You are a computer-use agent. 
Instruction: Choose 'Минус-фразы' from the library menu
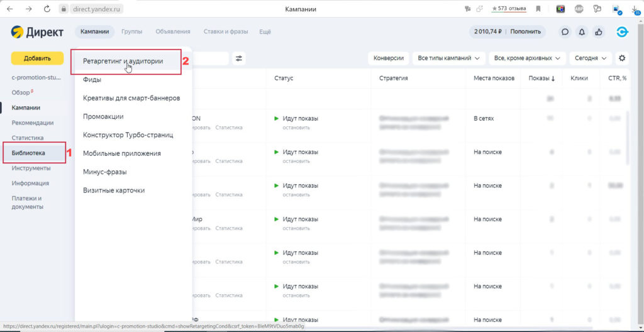(x=103, y=172)
